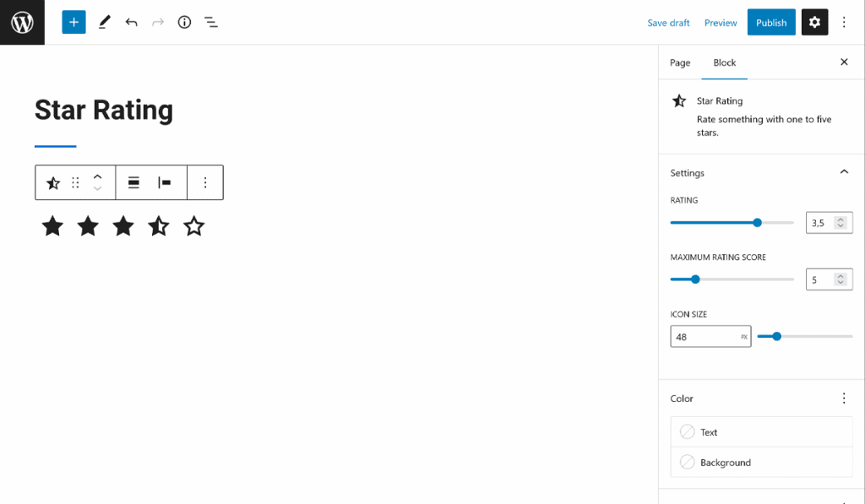Open the block inserter plus button
Viewport: 865px width, 504px height.
click(73, 23)
